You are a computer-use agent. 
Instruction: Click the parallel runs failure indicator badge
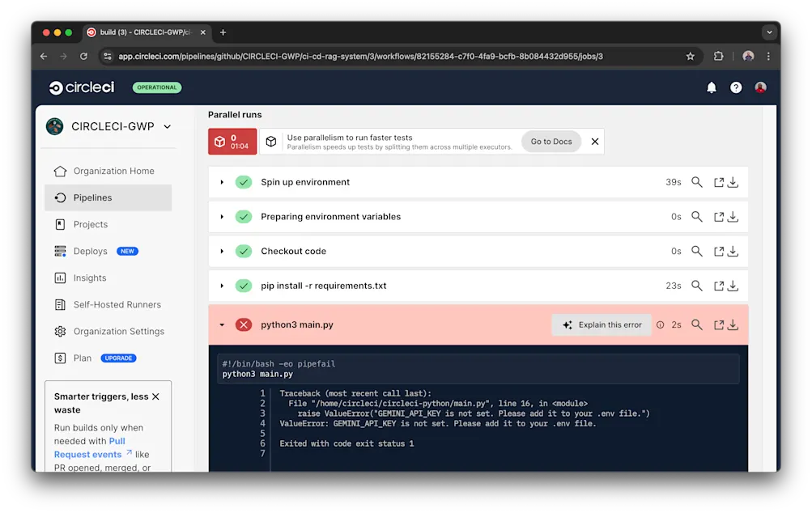[x=232, y=141]
